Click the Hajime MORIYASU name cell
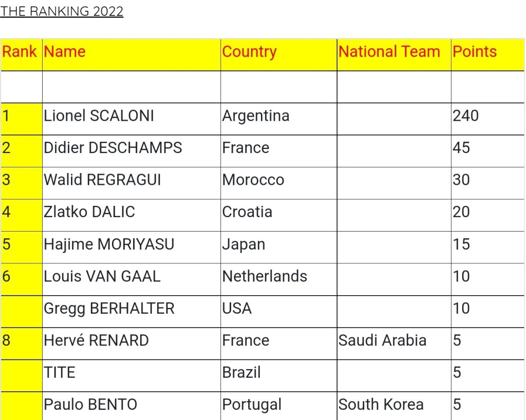The image size is (526, 420). (109, 244)
